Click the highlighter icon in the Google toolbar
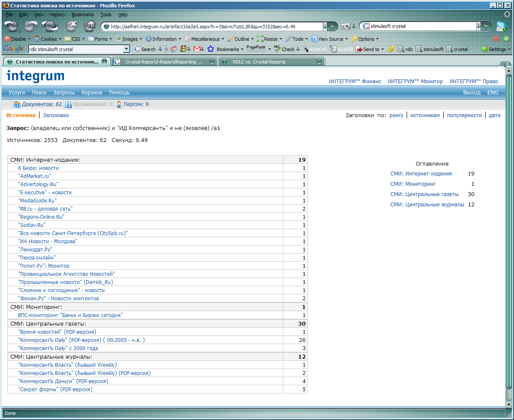This screenshot has height=420, width=514. [x=391, y=49]
